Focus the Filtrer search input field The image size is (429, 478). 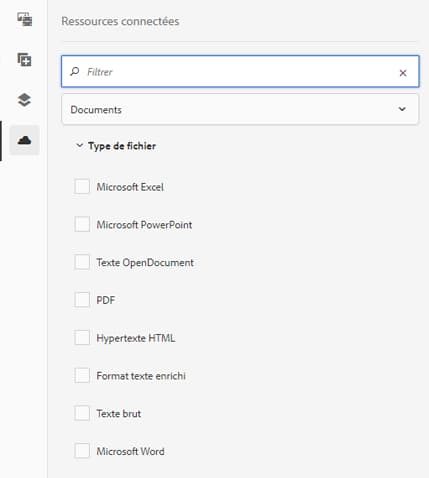240,72
